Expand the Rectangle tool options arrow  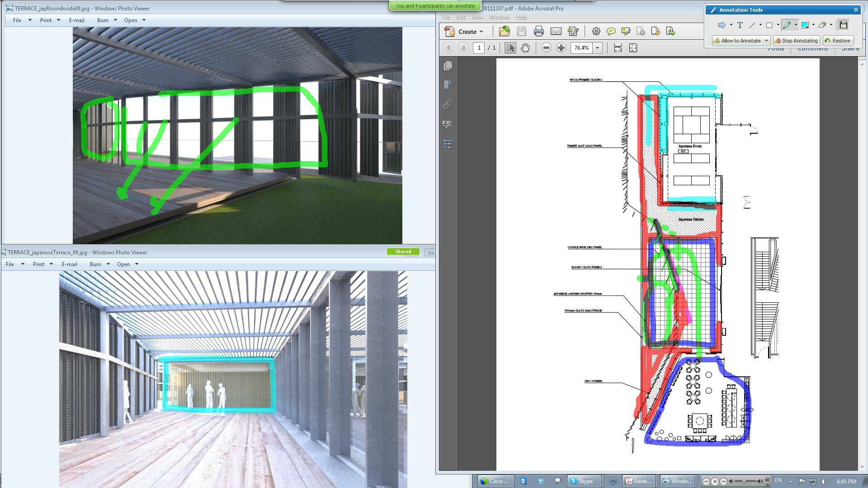point(778,25)
